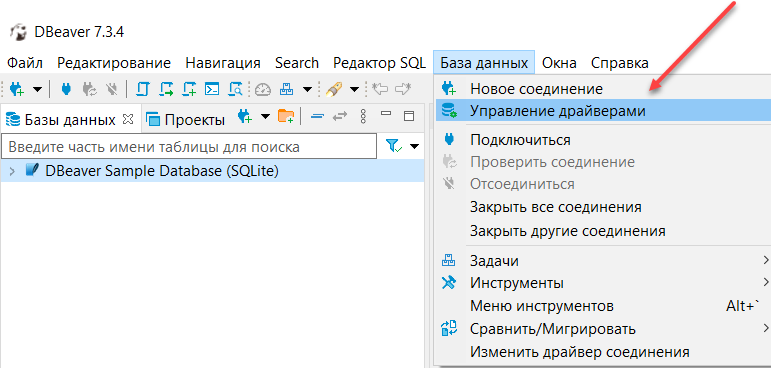
Task: Click the recent SQL script icon with green arrow
Action: (x=166, y=89)
